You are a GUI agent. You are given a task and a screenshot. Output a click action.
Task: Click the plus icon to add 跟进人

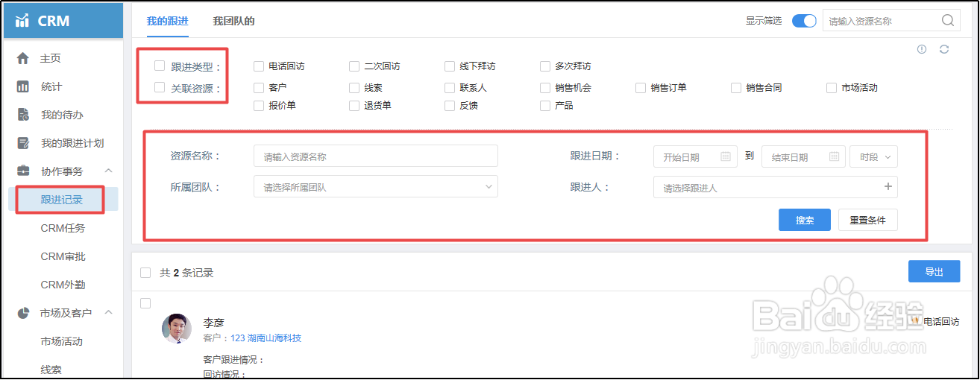tap(888, 187)
